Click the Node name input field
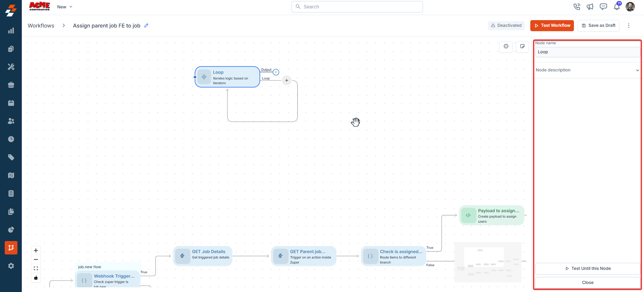This screenshot has width=644, height=292. pos(588,52)
